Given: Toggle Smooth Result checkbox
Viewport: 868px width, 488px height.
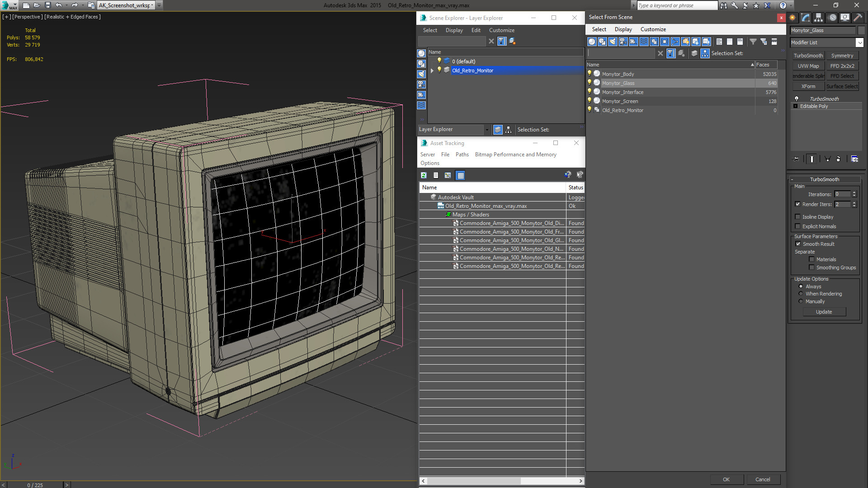Looking at the screenshot, I should (x=798, y=244).
